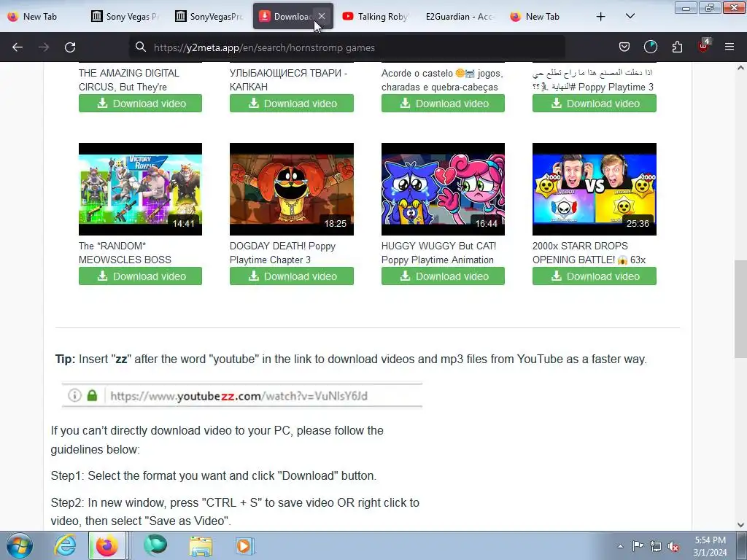Open the clock showing 5:54 PM

710,545
